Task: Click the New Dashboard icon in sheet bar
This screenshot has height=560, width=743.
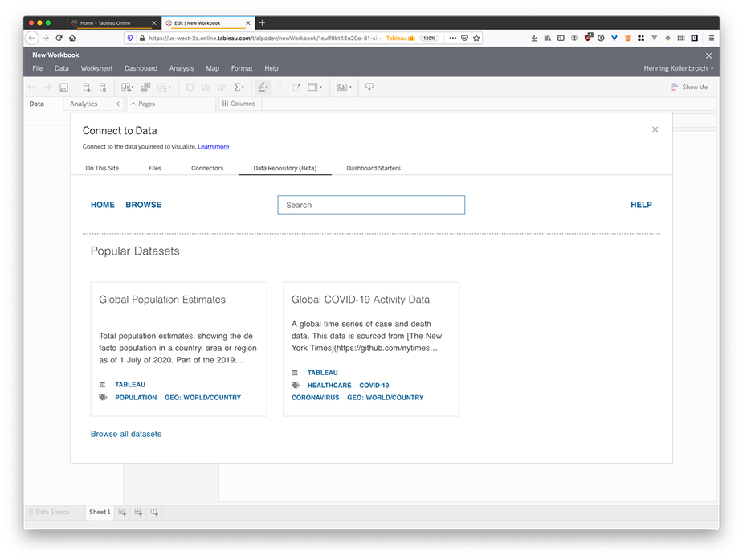Action: [x=138, y=512]
